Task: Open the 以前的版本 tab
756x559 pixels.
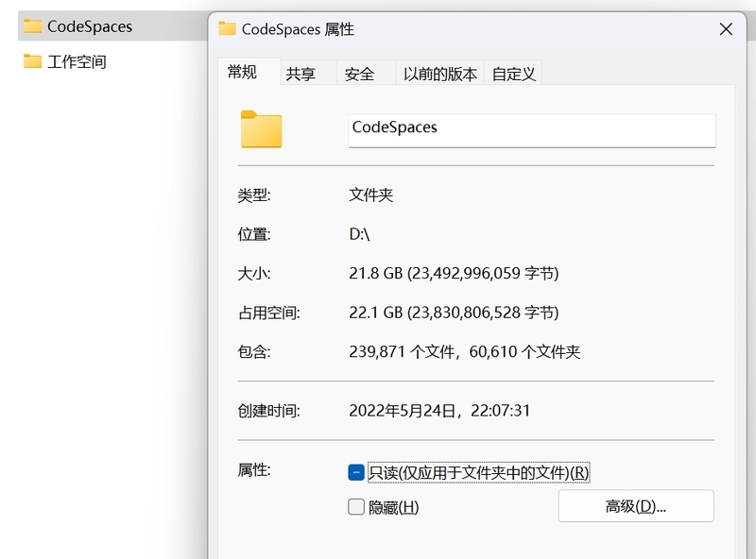Action: click(x=440, y=74)
